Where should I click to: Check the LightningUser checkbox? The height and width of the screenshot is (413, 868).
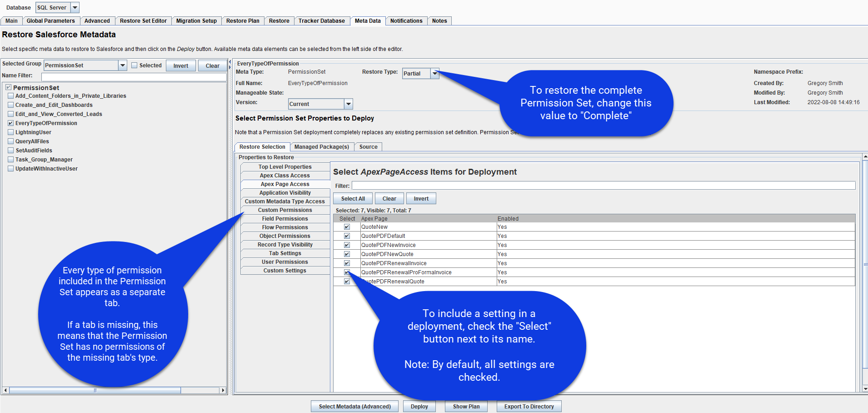pyautogui.click(x=10, y=132)
